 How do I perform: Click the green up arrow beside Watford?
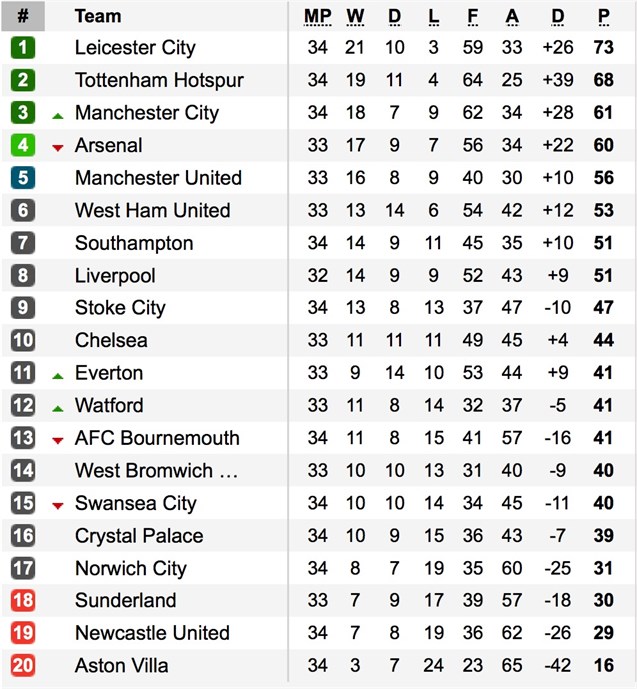[58, 409]
